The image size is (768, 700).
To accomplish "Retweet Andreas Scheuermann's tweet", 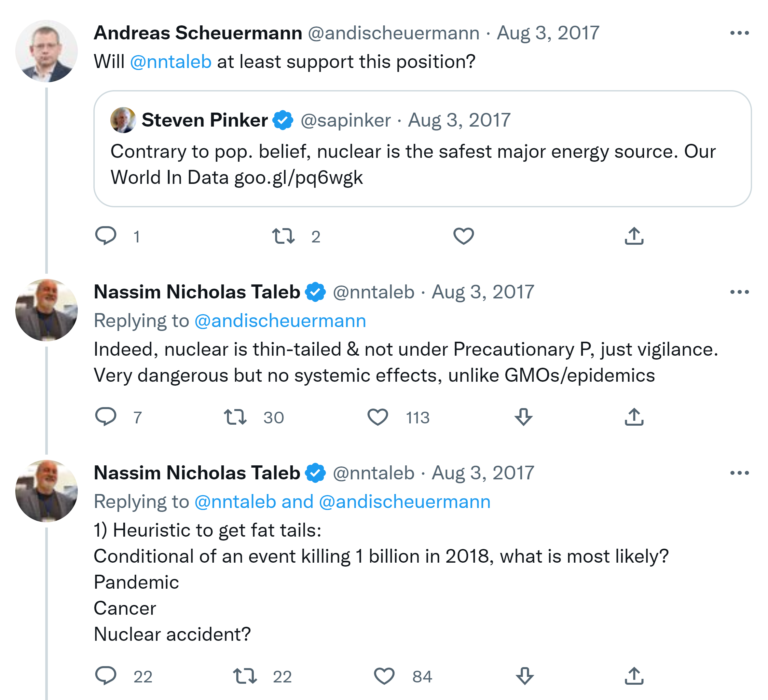I will click(x=283, y=236).
